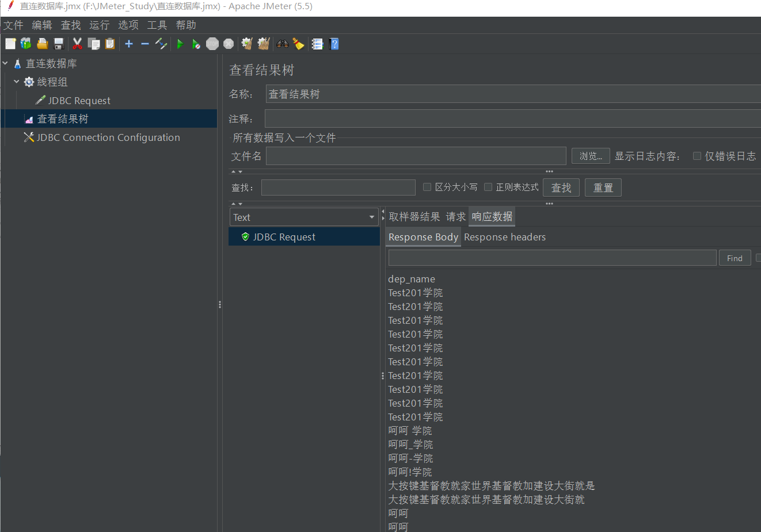Switch to the 取样器结果 tab
The image size is (761, 532).
[414, 216]
